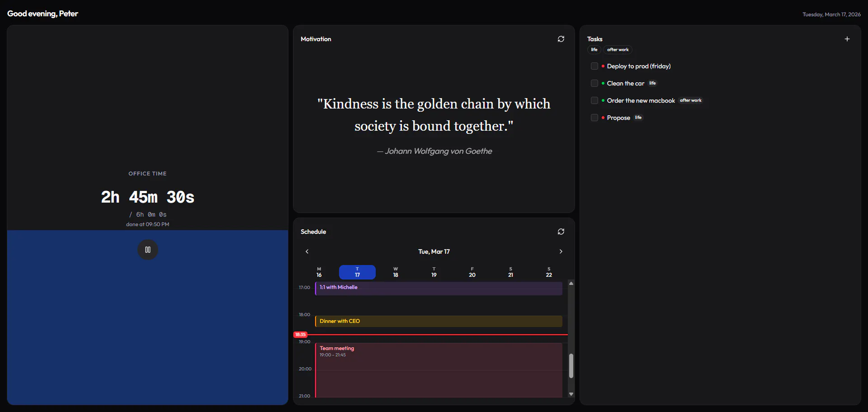Click Order the new macbook text
The image size is (868, 412).
pos(641,100)
